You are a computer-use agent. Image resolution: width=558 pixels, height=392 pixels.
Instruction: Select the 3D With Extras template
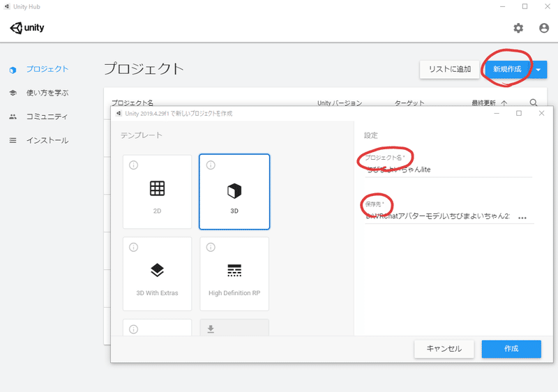158,273
